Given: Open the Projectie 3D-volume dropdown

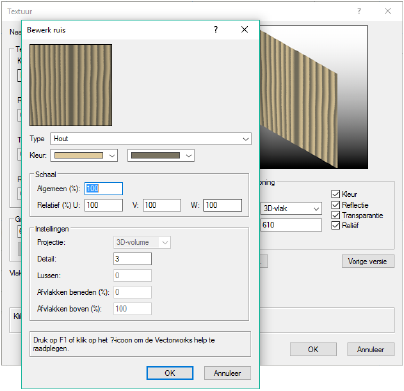Looking at the screenshot, I should click(x=142, y=242).
